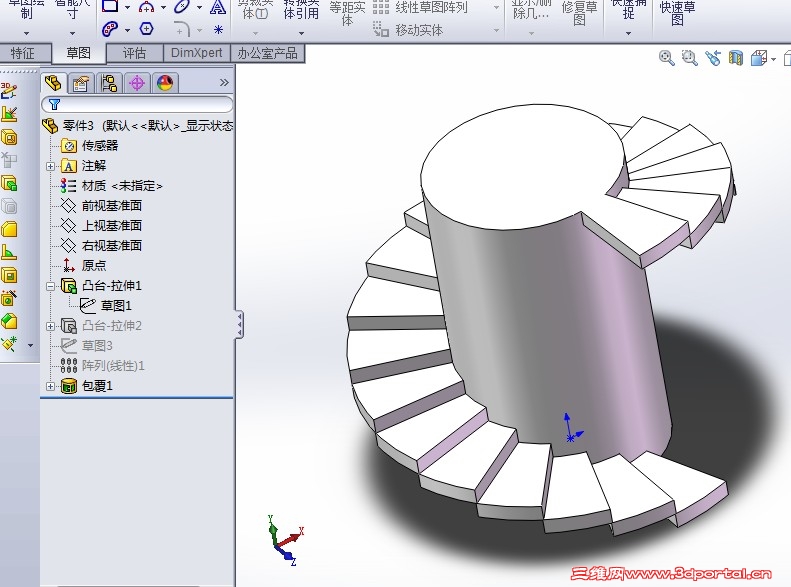Open the DimXpertManager tab icon
The height and width of the screenshot is (587, 791).
tap(137, 83)
